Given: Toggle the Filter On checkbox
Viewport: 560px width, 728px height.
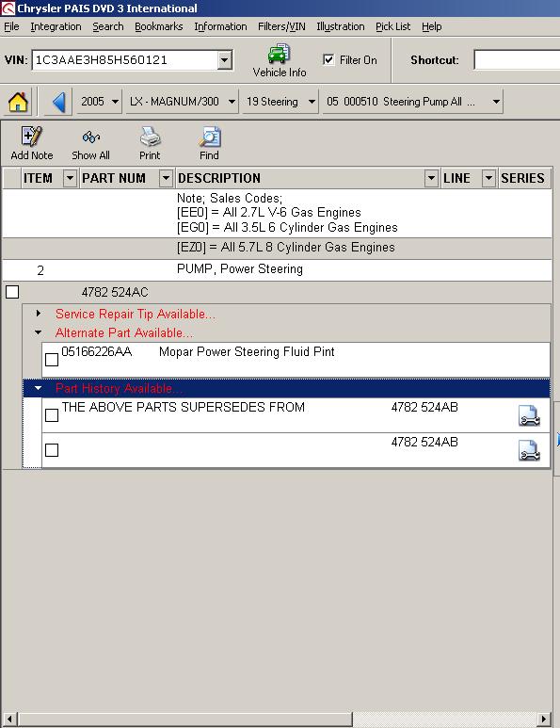Looking at the screenshot, I should pyautogui.click(x=328, y=60).
